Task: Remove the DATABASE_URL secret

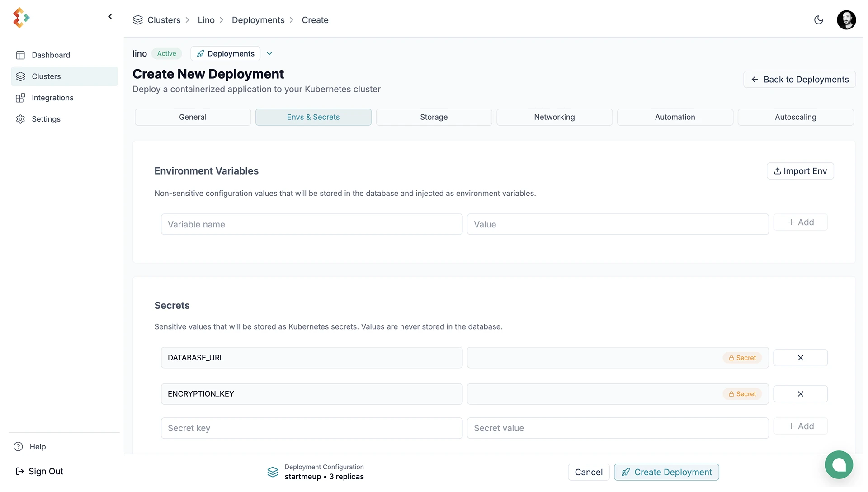Action: (x=800, y=358)
